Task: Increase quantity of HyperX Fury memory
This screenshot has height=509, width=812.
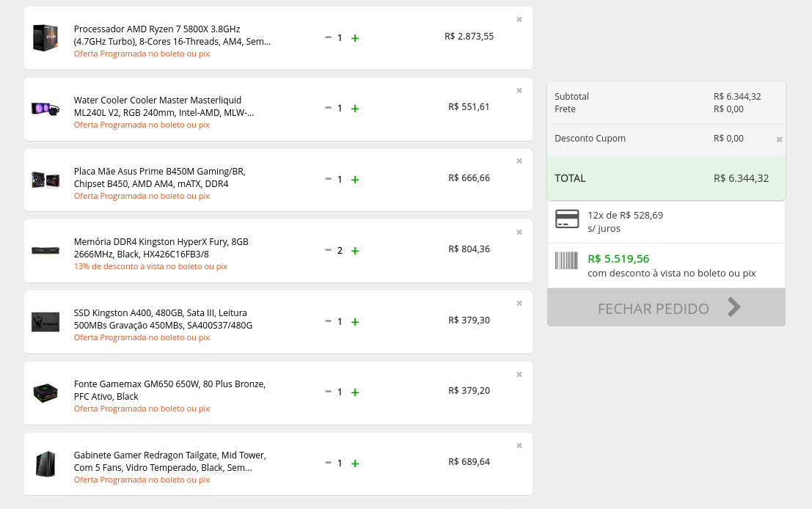Action: (x=355, y=251)
